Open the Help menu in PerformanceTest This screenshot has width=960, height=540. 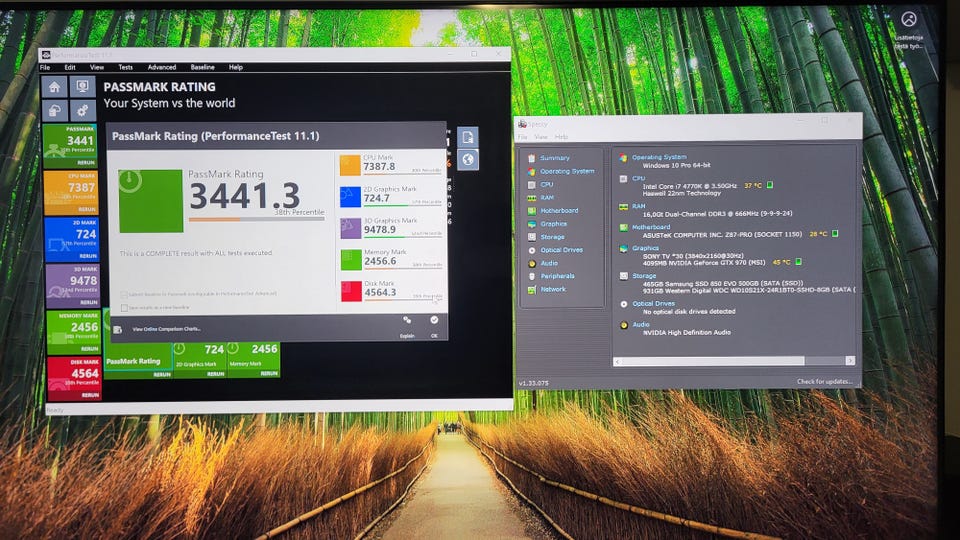[x=236, y=67]
